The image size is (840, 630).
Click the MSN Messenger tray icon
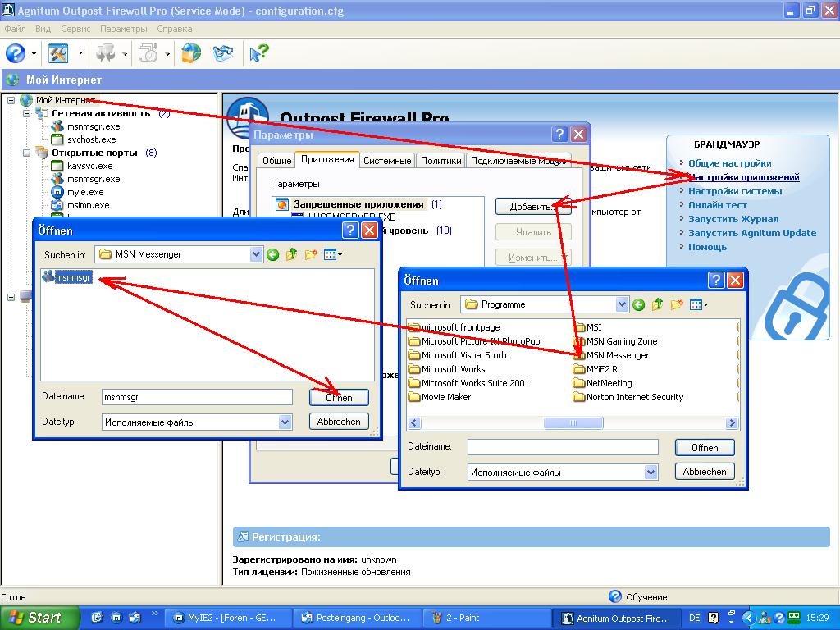tap(765, 618)
